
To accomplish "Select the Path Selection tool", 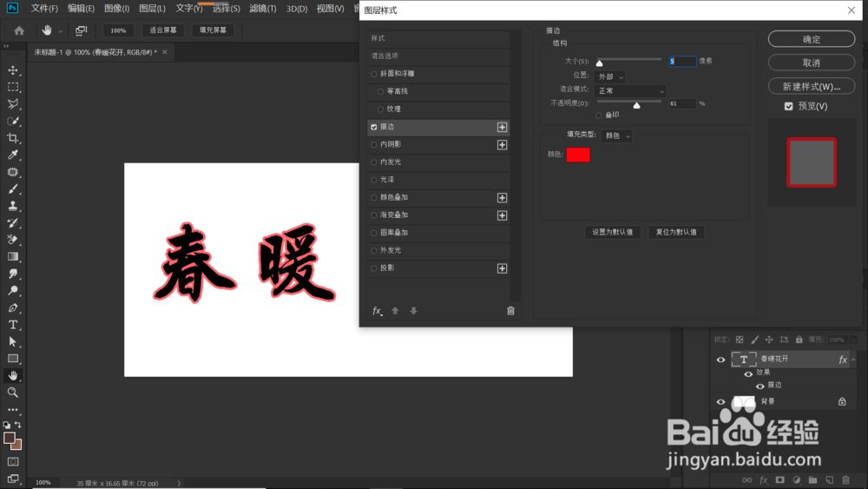I will (13, 341).
